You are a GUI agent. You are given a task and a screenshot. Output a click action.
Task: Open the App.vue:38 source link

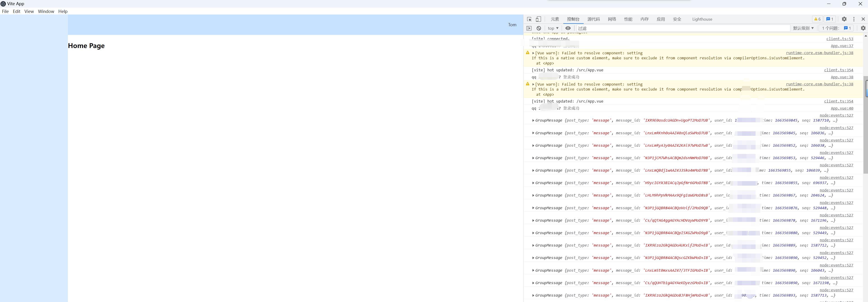(x=842, y=77)
